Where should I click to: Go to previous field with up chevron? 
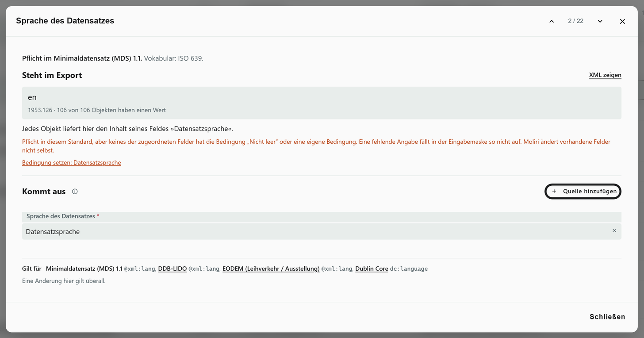pos(552,21)
